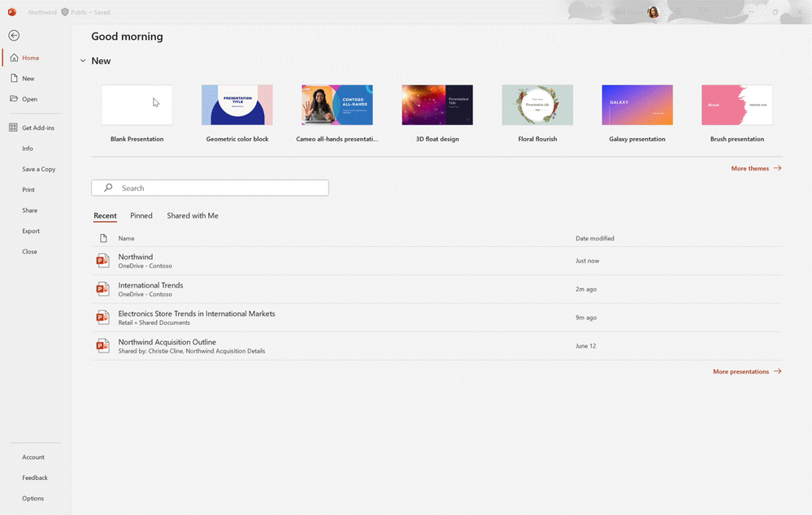Click the Home house icon in sidebar
The image size is (812, 515).
(14, 58)
